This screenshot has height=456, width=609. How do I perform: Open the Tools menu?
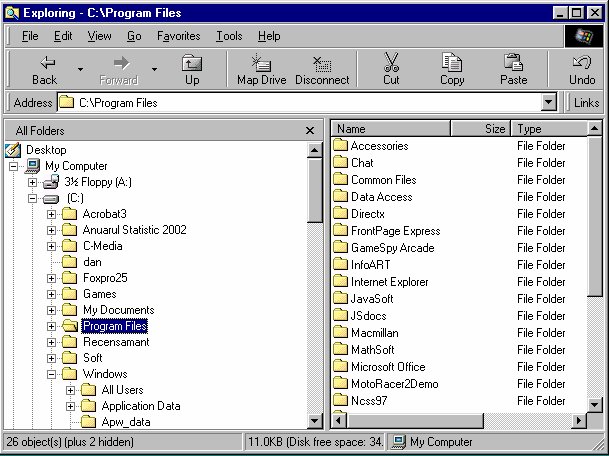229,36
